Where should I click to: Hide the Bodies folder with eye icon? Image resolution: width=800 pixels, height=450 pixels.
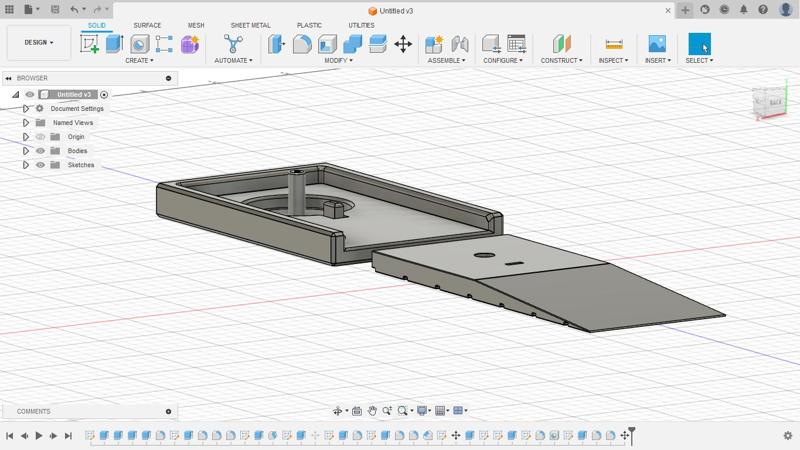(41, 151)
